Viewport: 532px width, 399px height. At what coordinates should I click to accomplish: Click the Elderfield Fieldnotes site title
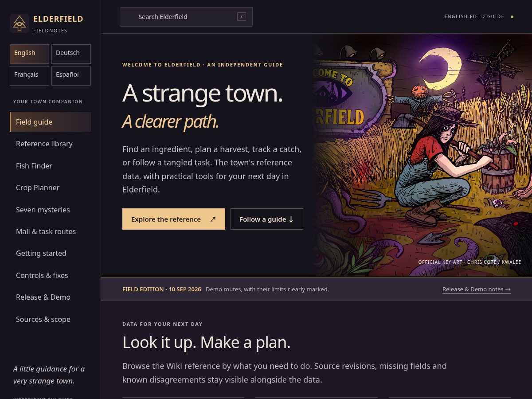coord(58,24)
